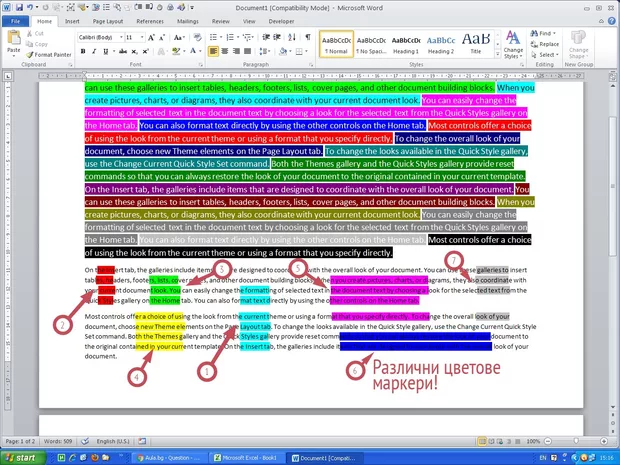This screenshot has width=620, height=465.
Task: Switch to the Page Layout tab
Action: [109, 19]
